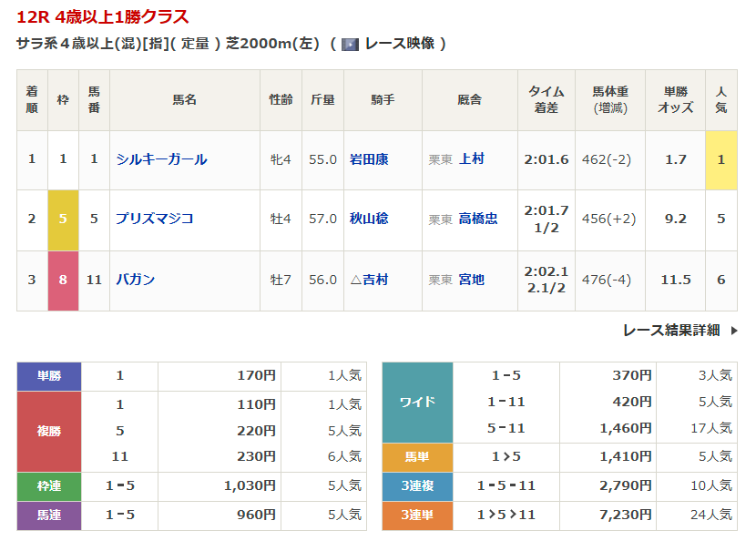Open the レース結果詳細 link
Viewport: 756px width, 541px height.
pos(670,331)
